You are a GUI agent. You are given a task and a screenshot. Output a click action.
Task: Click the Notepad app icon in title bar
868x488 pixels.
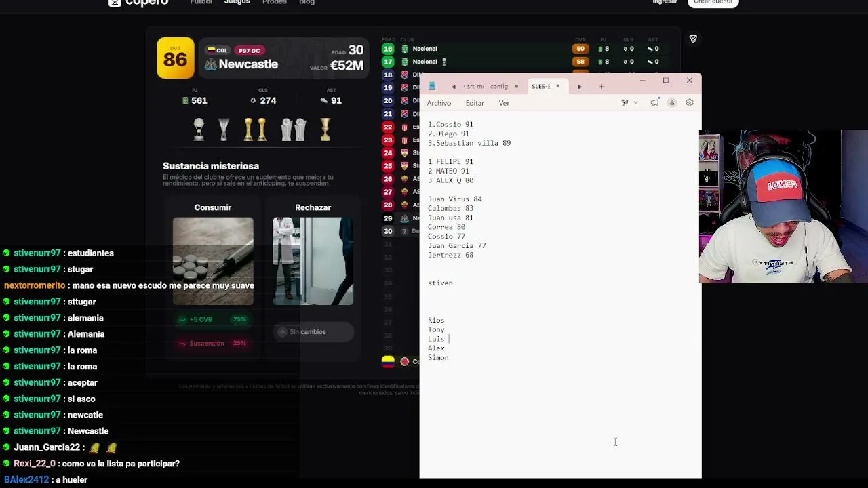point(432,86)
